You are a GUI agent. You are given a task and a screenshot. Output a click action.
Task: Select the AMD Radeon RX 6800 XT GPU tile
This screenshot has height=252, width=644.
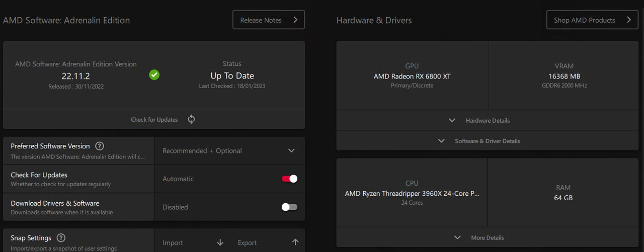click(412, 75)
